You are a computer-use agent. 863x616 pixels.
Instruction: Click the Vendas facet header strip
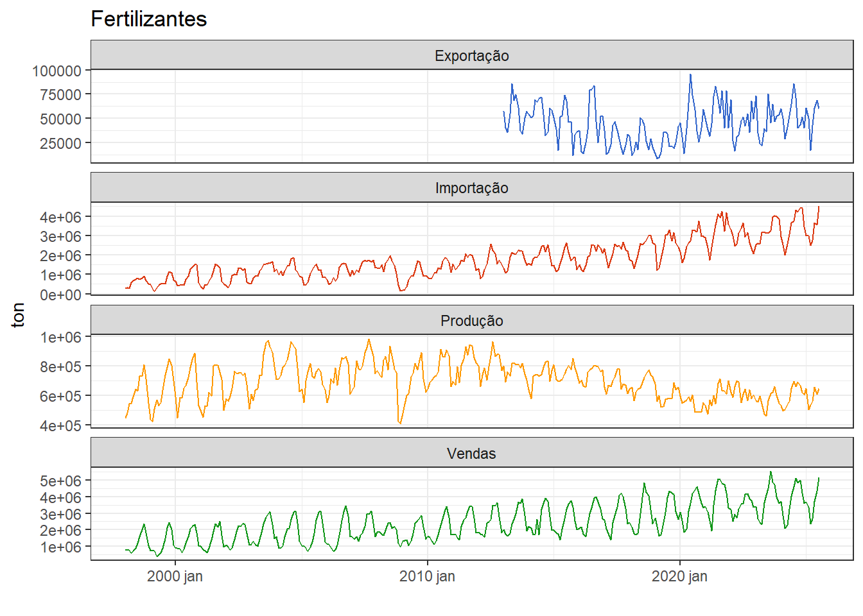pos(471,454)
